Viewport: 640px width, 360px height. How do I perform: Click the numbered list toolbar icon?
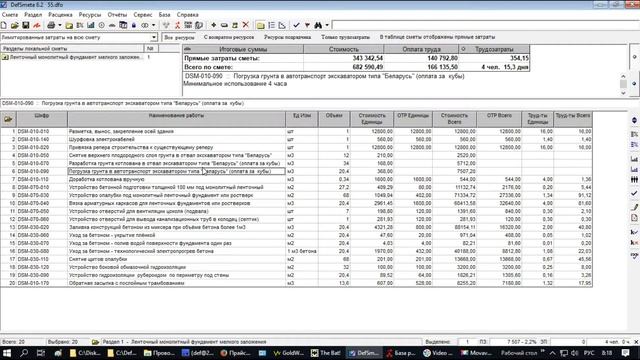(x=271, y=25)
